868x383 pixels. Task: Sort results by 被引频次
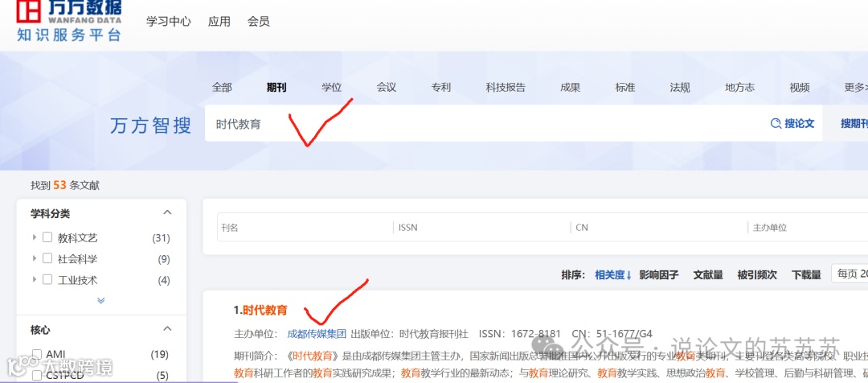click(x=757, y=275)
